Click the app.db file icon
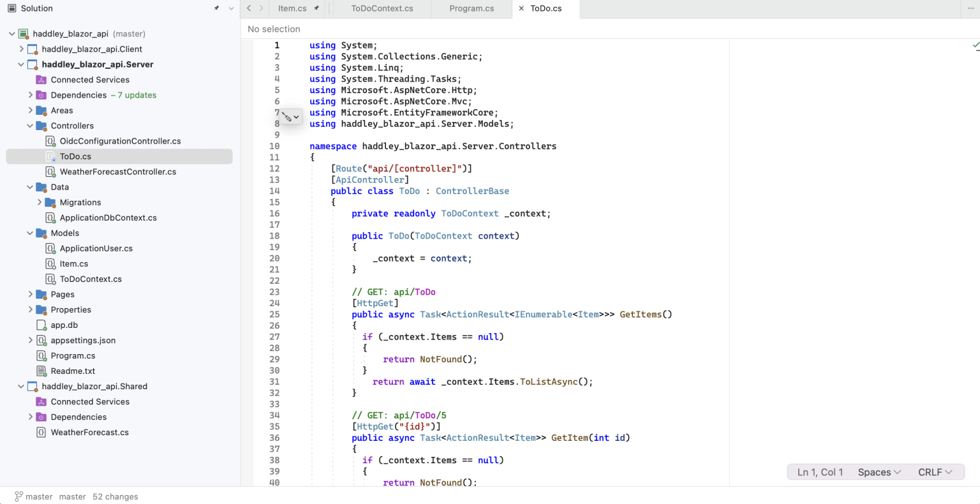Image resolution: width=980 pixels, height=504 pixels. [x=41, y=325]
